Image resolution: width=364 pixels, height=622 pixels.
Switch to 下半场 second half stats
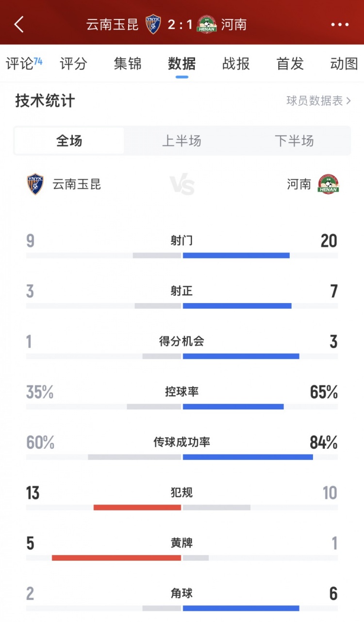294,141
